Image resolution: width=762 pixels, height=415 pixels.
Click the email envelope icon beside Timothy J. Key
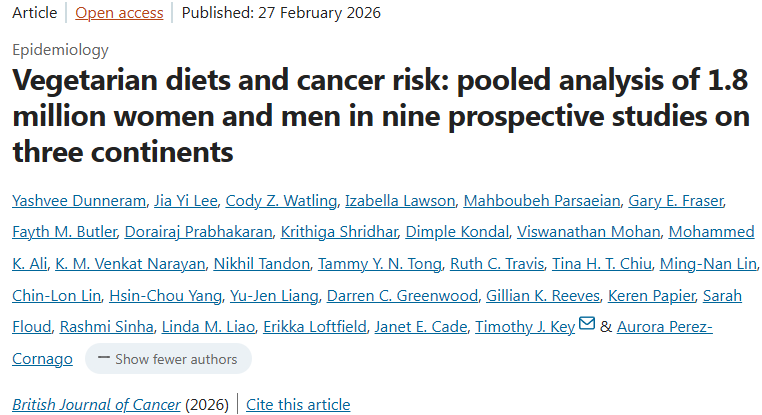pos(587,326)
